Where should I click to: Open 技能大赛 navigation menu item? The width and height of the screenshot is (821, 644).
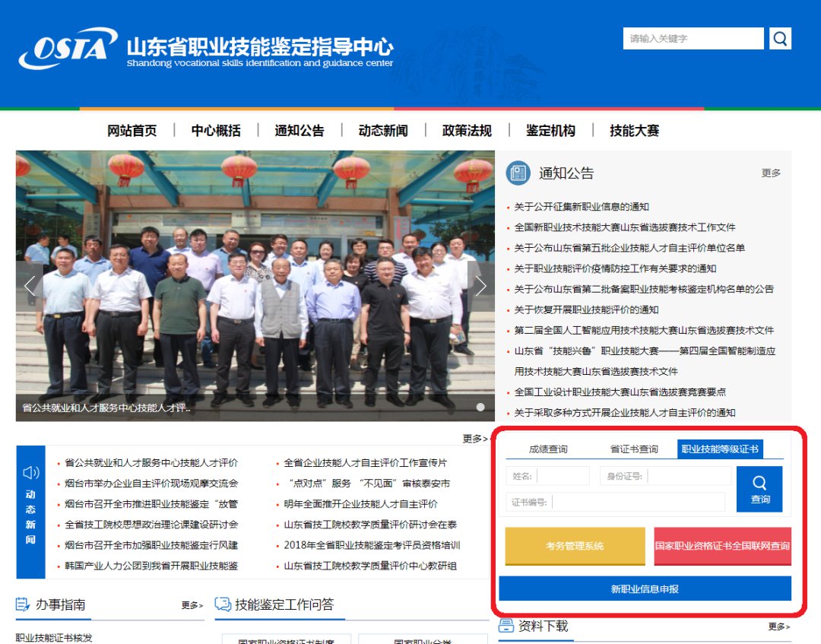pos(635,130)
